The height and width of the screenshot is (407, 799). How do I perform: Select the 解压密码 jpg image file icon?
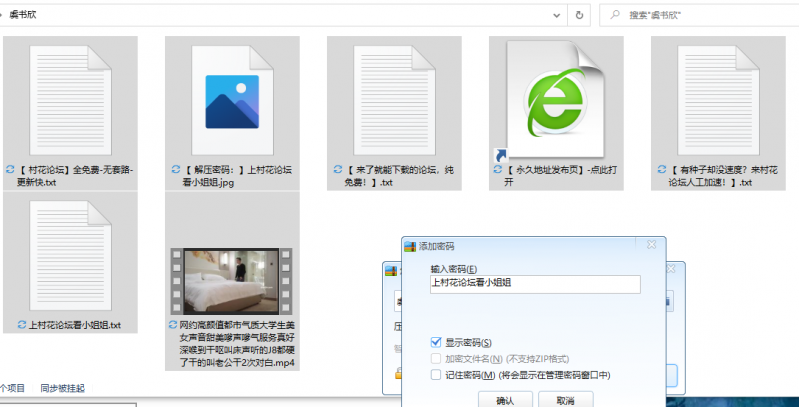232,100
